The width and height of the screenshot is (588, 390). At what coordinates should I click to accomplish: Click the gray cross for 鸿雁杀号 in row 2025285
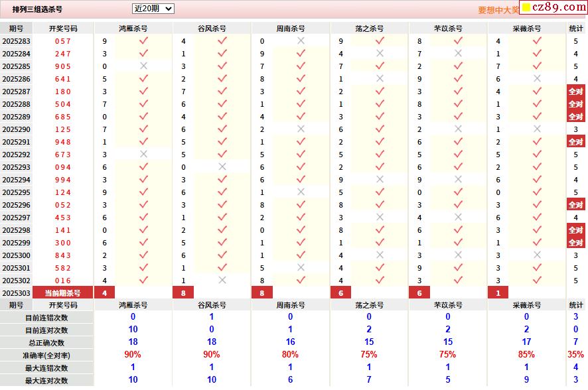tap(143, 66)
